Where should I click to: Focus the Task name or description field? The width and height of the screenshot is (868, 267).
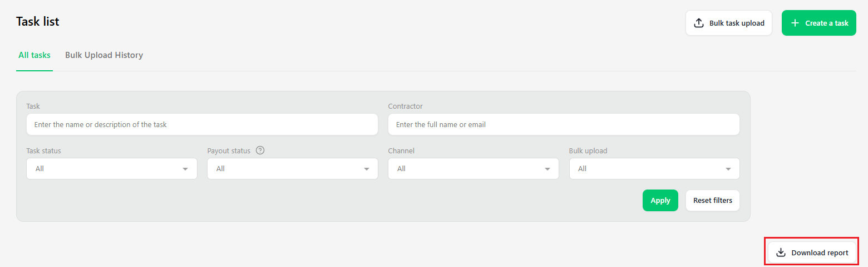202,125
